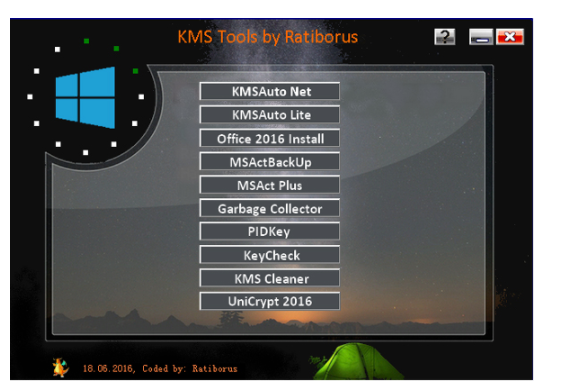Close KMS Tools with red X
The image size is (570, 391).
[x=510, y=37]
